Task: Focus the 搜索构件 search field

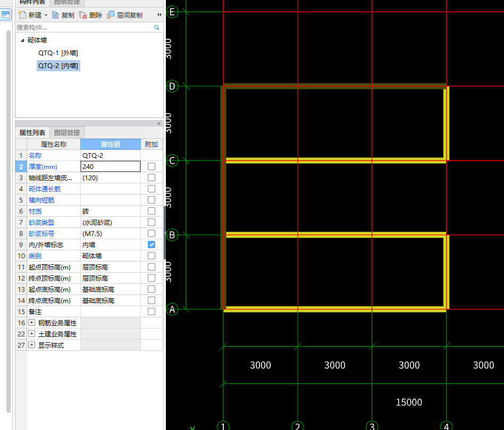Action: 84,27
